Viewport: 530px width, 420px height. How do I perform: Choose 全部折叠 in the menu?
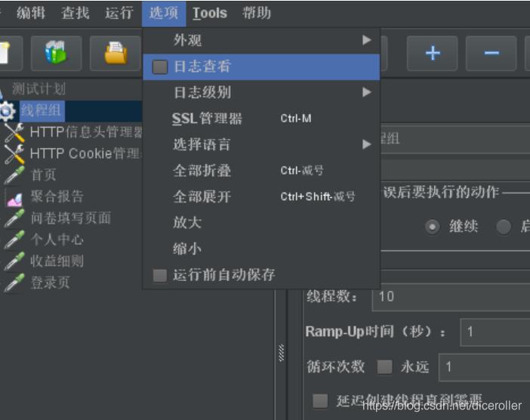point(261,171)
